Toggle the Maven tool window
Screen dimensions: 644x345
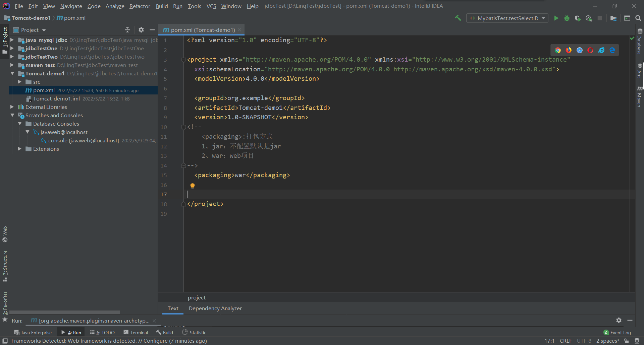(x=640, y=97)
